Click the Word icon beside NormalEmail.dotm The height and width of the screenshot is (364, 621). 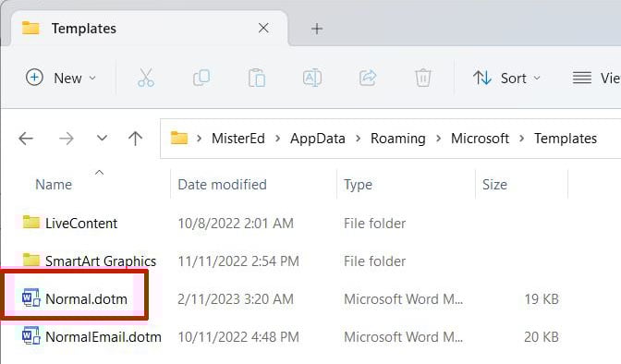point(30,335)
